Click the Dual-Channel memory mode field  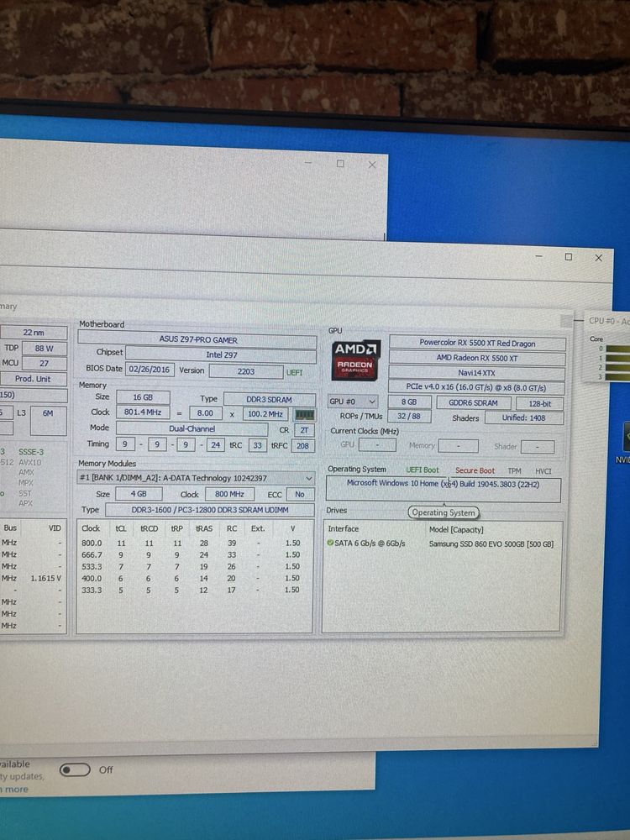(x=192, y=428)
